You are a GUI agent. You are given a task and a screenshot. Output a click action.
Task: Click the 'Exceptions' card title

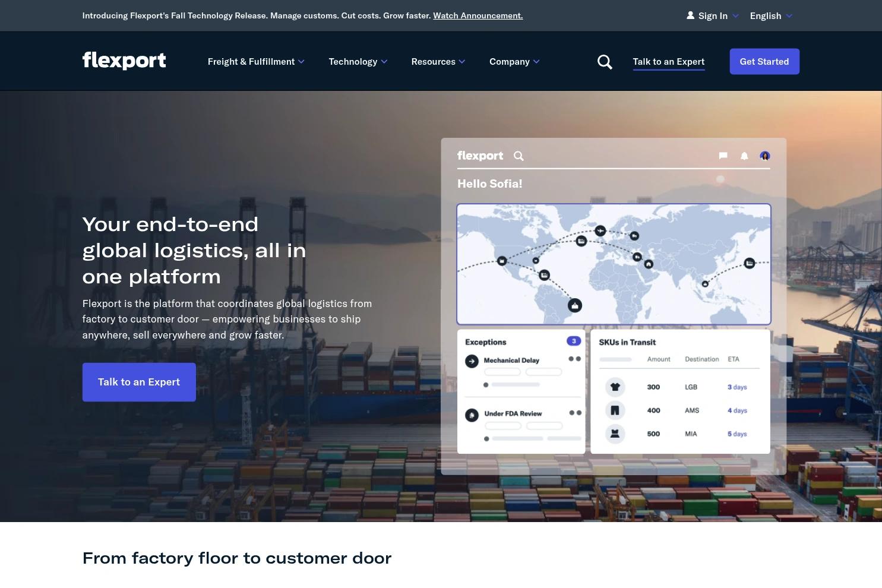(x=486, y=342)
